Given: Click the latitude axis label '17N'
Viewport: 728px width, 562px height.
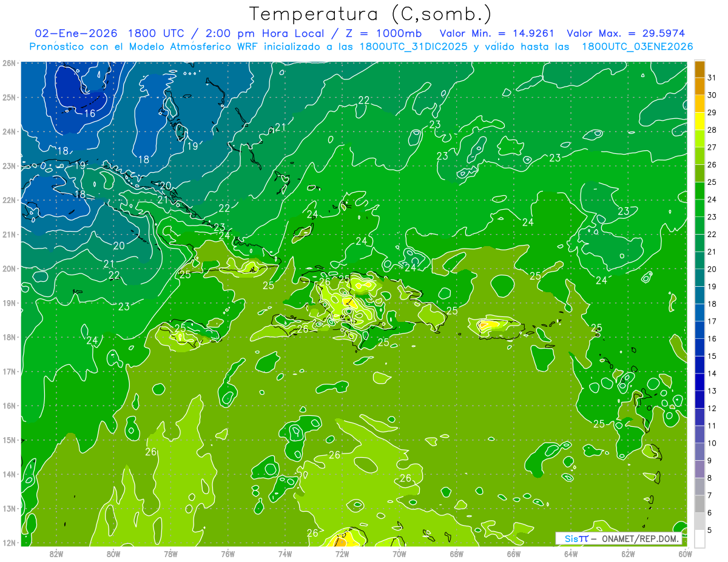Looking at the screenshot, I should click(8, 371).
